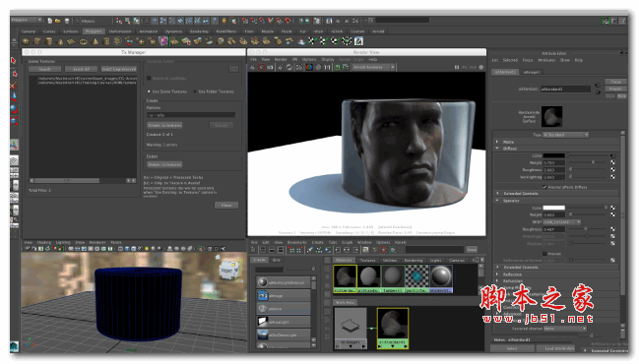Pick the Paint selection tool in toolbox

(x=14, y=85)
